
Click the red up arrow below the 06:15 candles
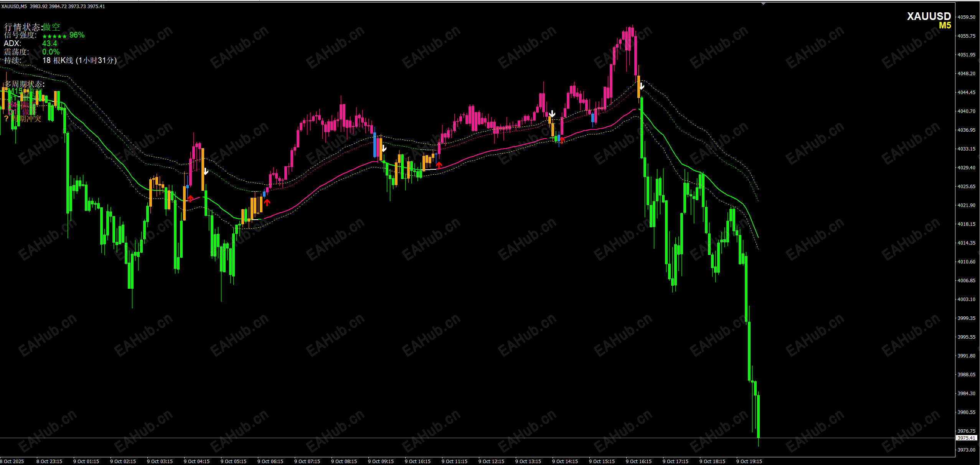[267, 202]
